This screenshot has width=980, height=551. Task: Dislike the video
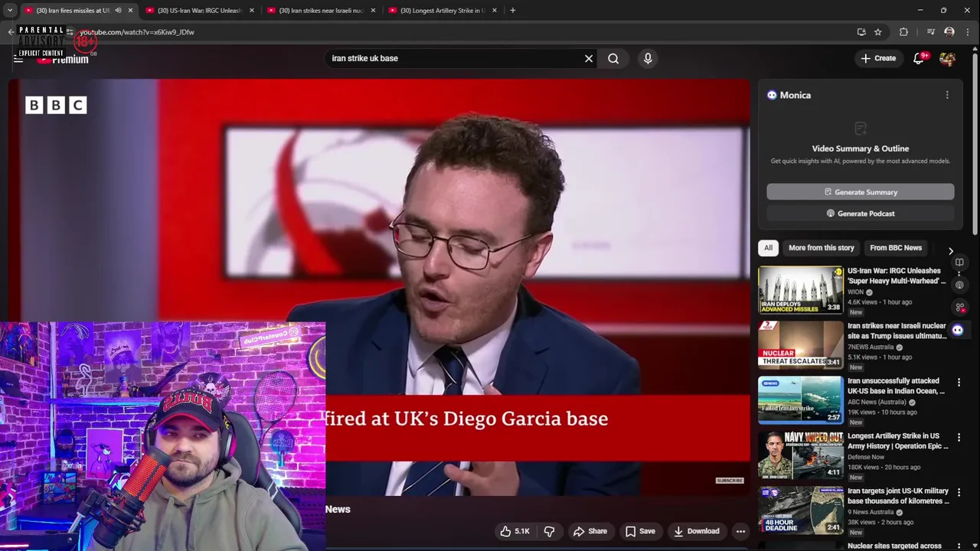tap(549, 531)
